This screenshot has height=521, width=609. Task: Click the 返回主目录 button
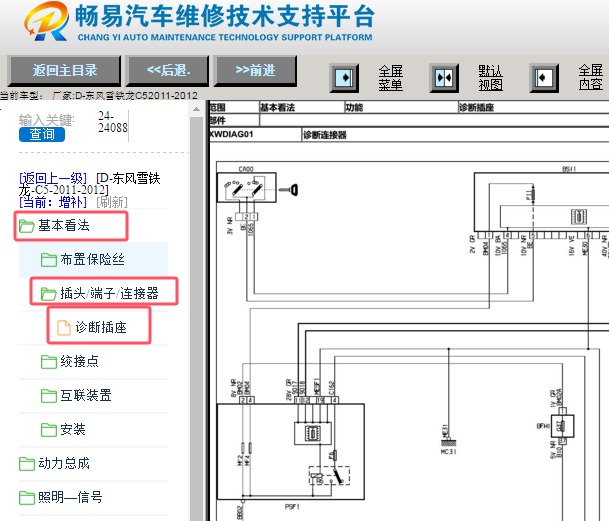click(x=64, y=70)
